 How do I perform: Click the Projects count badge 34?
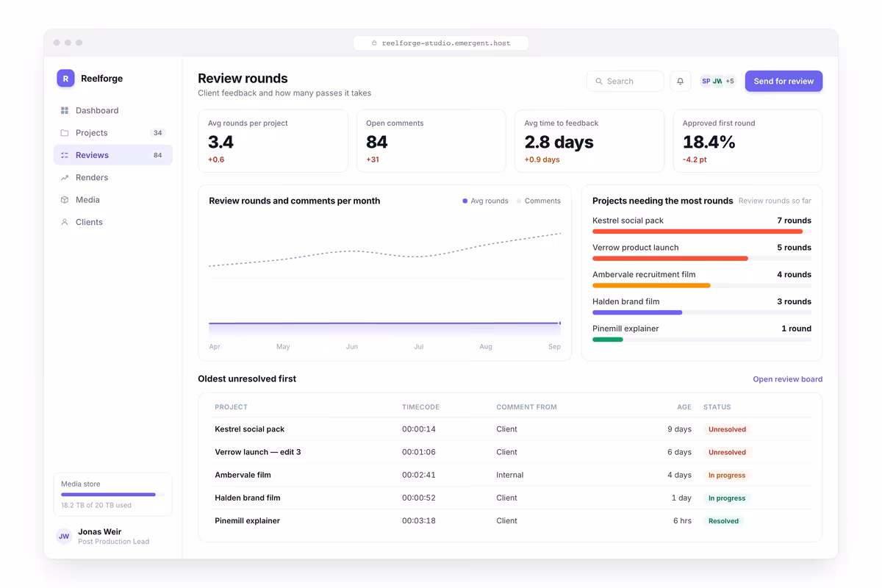tap(157, 133)
